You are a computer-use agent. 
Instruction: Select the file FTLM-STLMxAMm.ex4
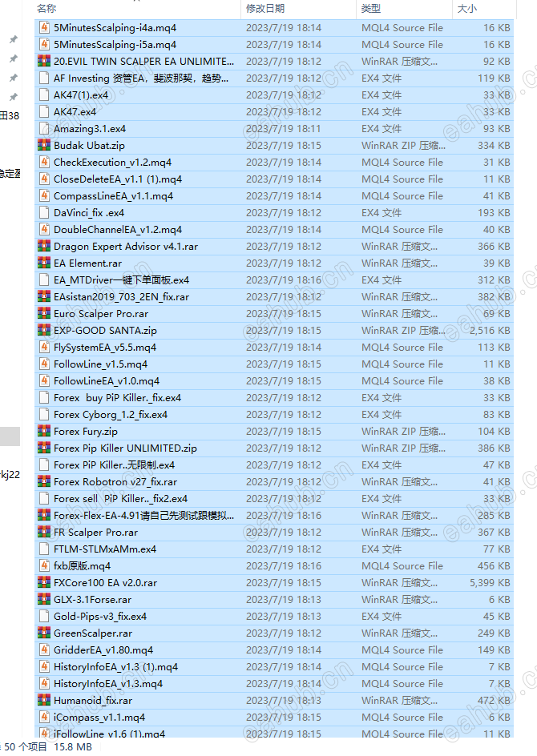(x=105, y=549)
